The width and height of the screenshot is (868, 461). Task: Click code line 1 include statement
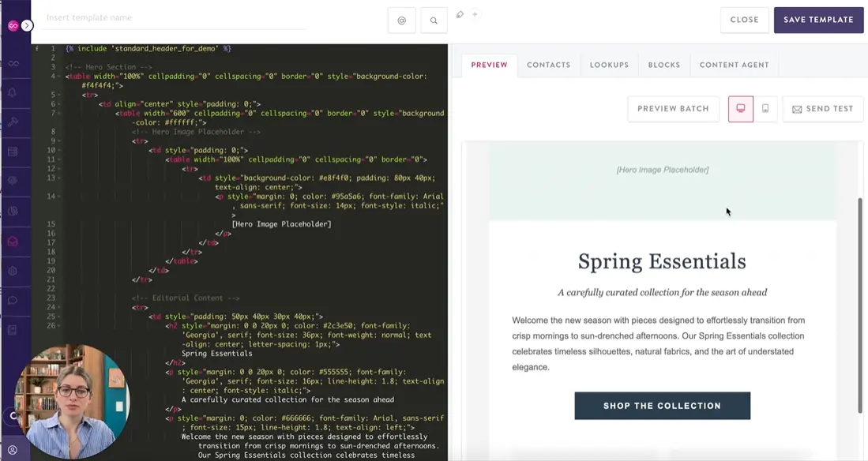coord(148,49)
